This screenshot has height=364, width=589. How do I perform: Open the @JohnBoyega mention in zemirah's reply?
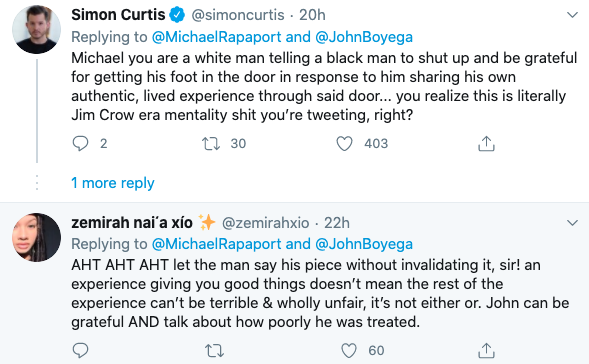364,244
